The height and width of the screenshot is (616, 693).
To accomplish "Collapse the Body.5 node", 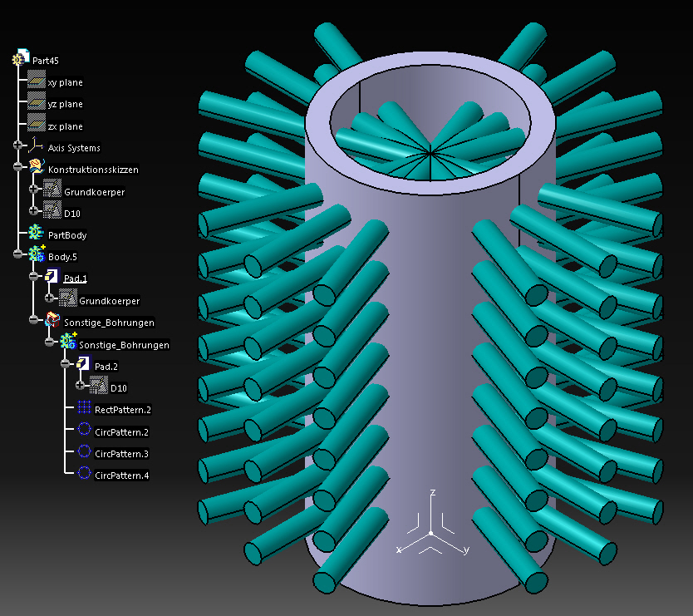I will [x=17, y=254].
